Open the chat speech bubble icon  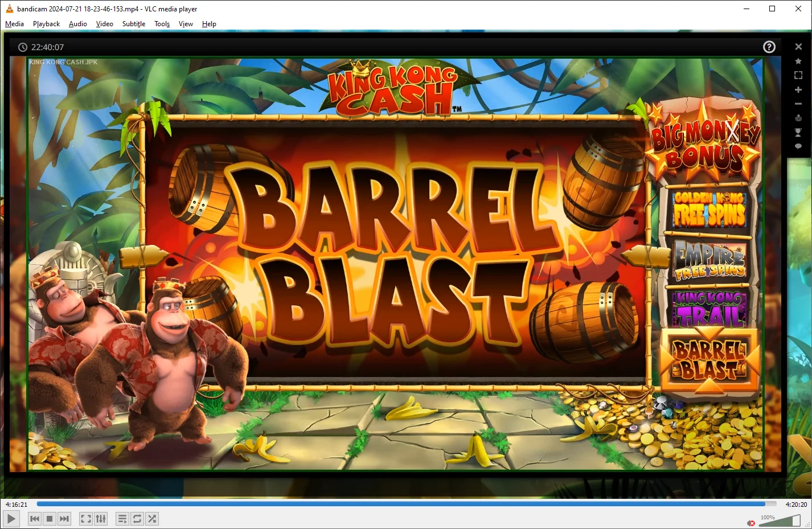click(x=798, y=146)
